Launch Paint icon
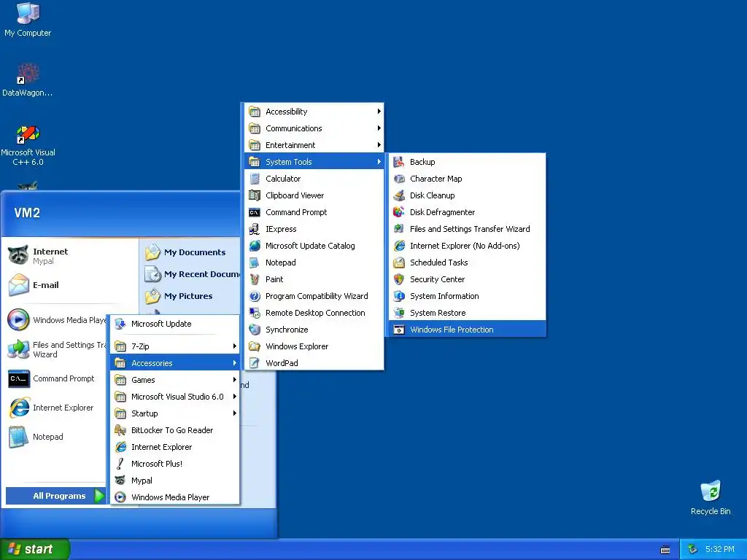The width and height of the screenshot is (747, 560). (x=255, y=279)
